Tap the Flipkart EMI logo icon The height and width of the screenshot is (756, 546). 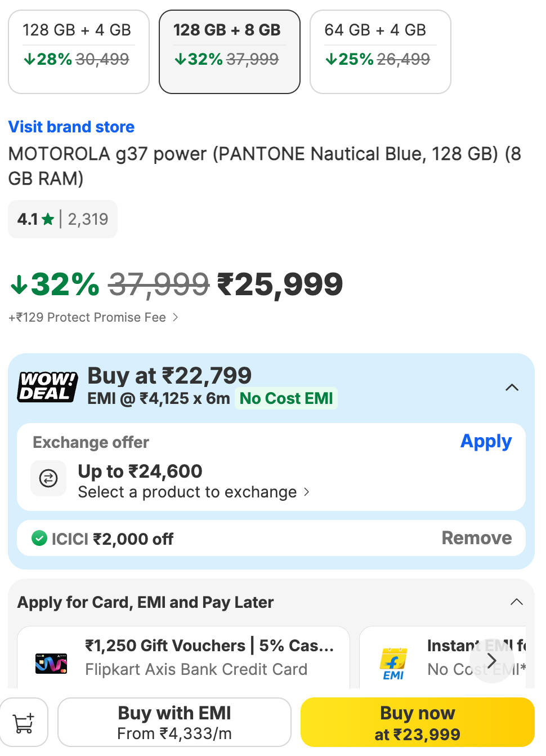point(393,664)
